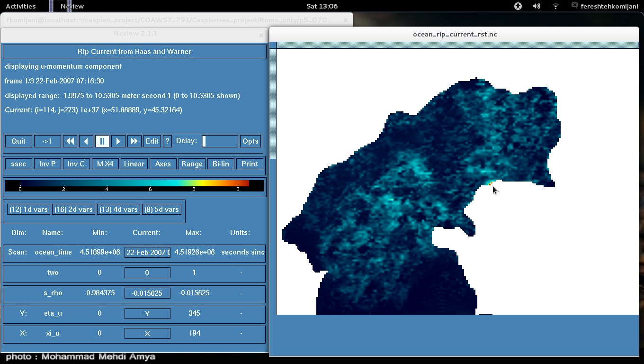Open the (16) 2d vars list
This screenshot has width=644, height=364.
(74, 209)
